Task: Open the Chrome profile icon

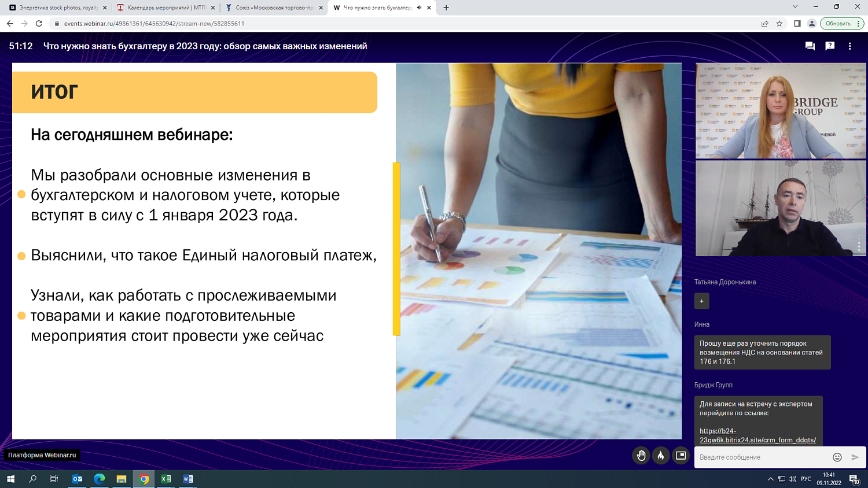Action: click(x=812, y=24)
